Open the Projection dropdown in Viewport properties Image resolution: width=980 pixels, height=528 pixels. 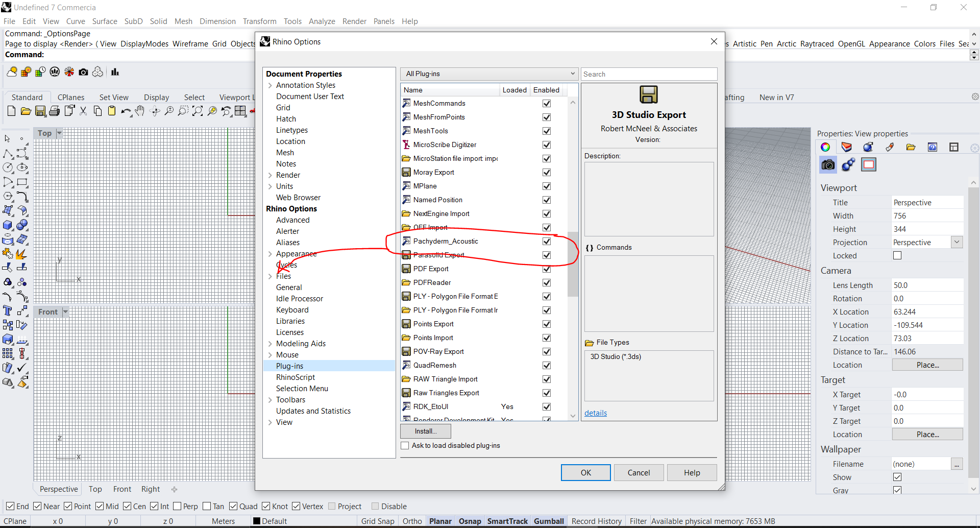point(957,242)
